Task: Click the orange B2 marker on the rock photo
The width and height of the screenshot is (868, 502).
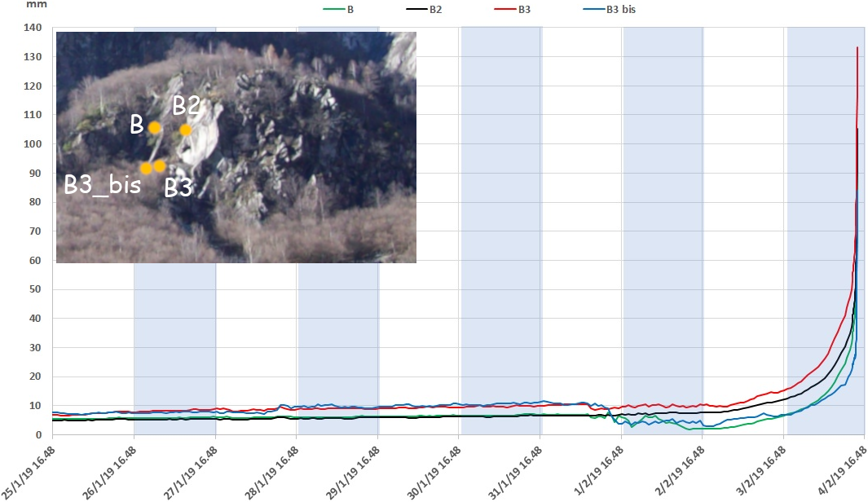Action: (x=186, y=130)
